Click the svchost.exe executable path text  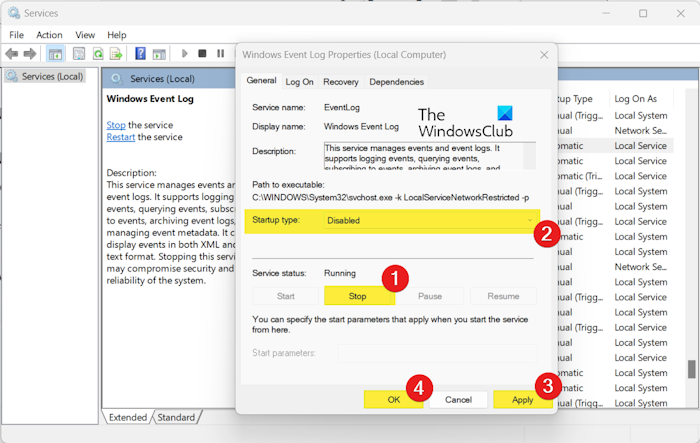(391, 197)
